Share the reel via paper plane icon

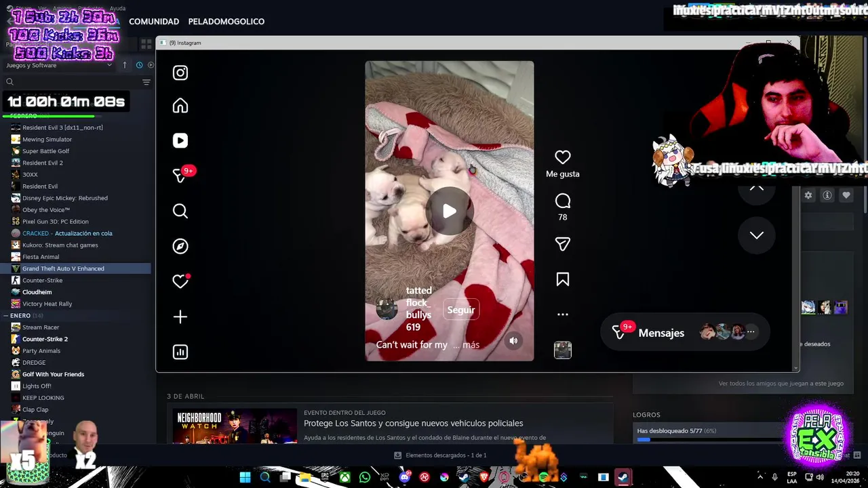[x=563, y=244]
